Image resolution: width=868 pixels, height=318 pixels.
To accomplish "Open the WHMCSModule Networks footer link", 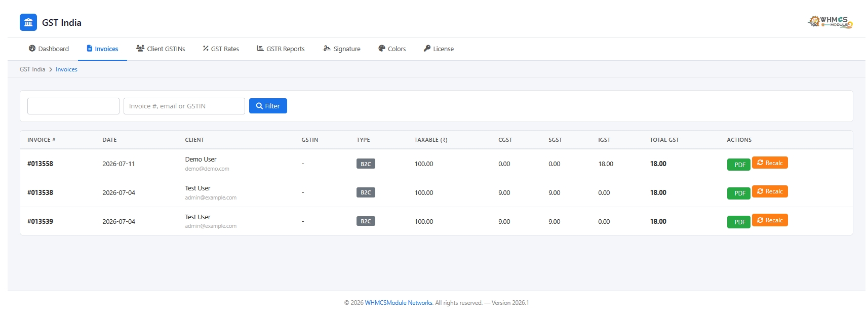I will (x=399, y=303).
